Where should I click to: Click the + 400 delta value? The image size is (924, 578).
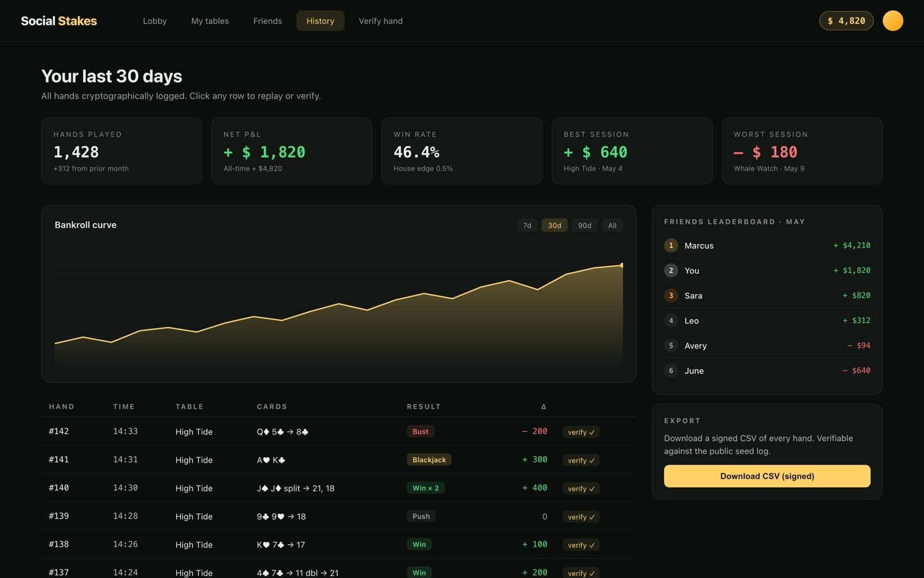tap(535, 488)
